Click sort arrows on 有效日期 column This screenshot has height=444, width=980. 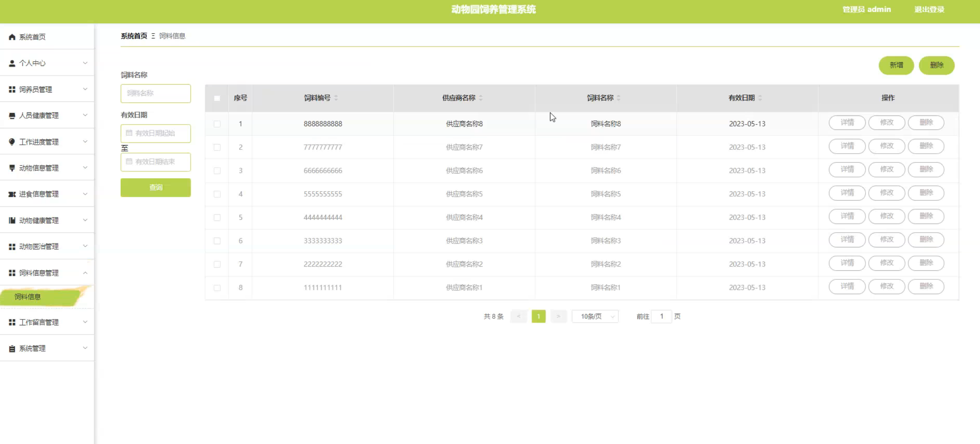coord(760,98)
